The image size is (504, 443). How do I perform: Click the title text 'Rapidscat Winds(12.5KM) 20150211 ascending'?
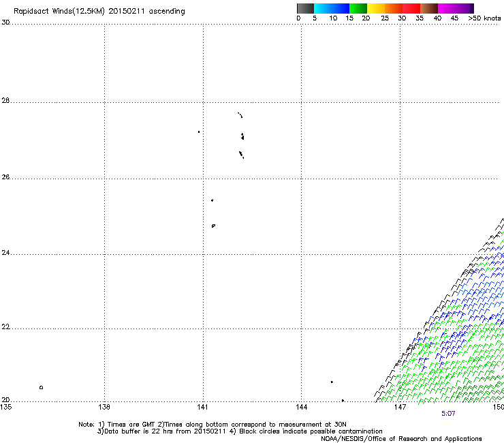click(99, 12)
